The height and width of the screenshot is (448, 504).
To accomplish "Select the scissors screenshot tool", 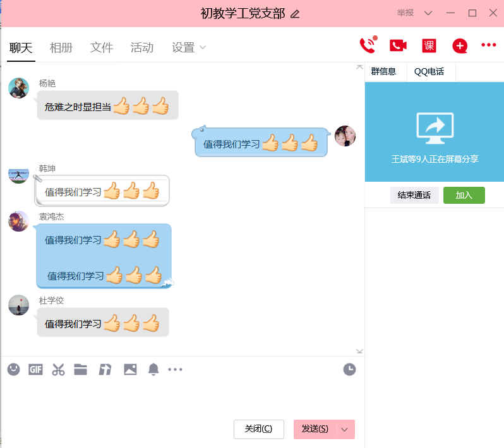I will [58, 369].
